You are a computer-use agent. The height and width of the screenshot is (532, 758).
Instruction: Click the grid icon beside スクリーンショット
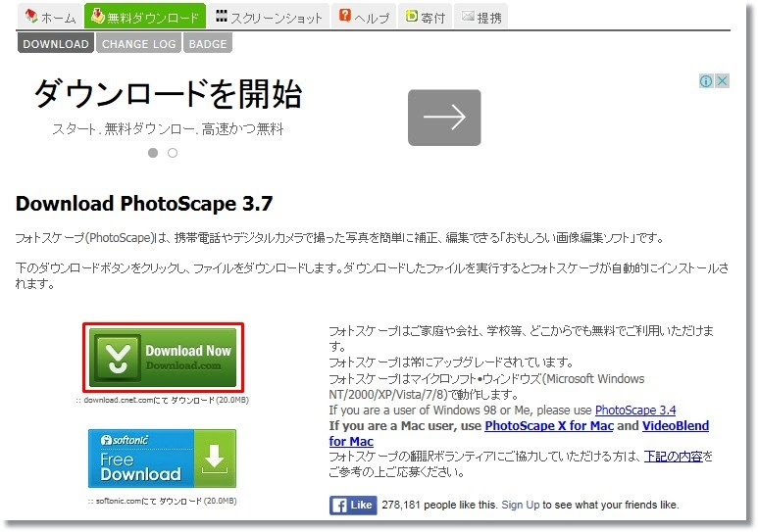tap(222, 16)
